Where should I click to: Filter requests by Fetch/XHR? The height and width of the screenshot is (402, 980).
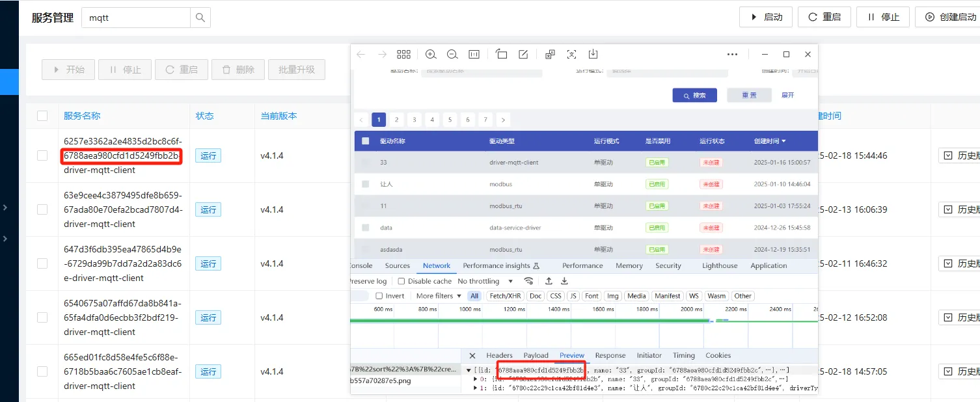point(505,296)
